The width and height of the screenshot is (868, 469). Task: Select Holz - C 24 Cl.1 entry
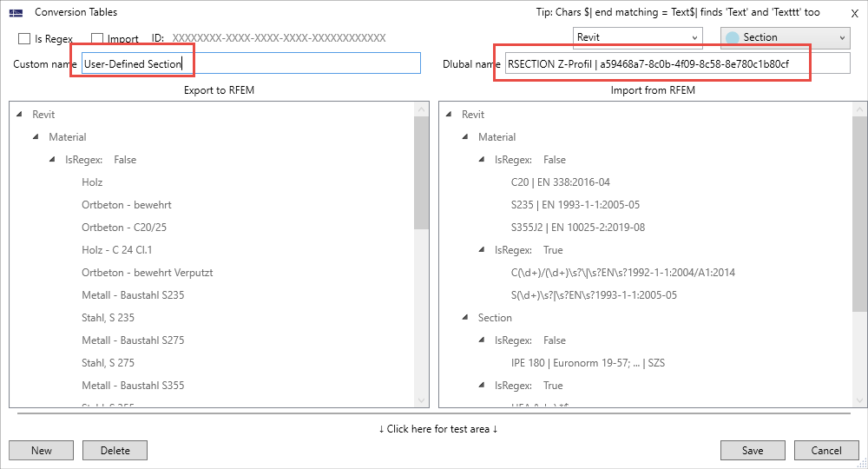[117, 250]
